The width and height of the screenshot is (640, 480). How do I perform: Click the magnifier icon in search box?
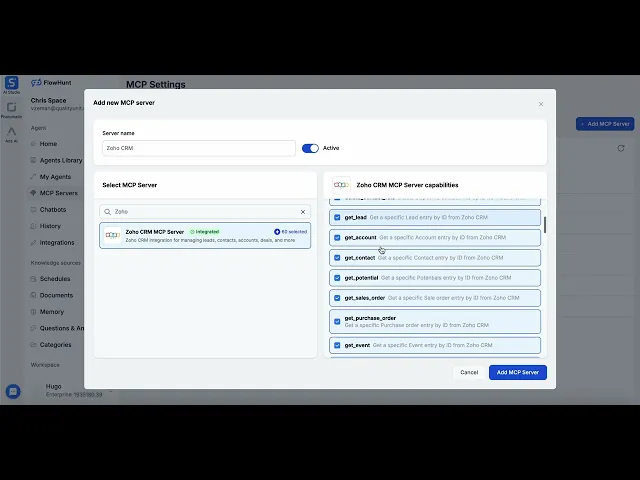tap(107, 212)
